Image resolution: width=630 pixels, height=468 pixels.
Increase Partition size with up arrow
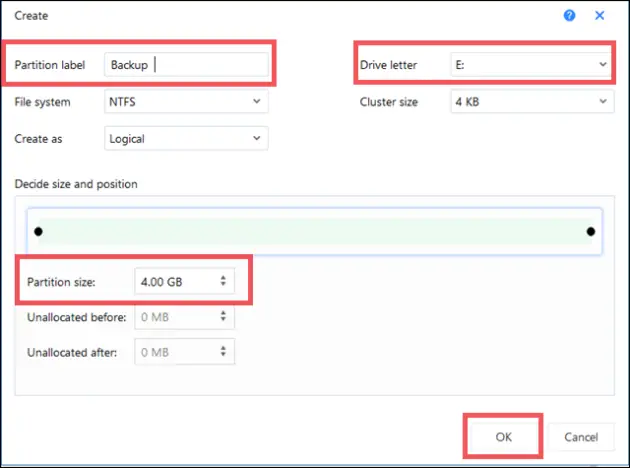[222, 277]
